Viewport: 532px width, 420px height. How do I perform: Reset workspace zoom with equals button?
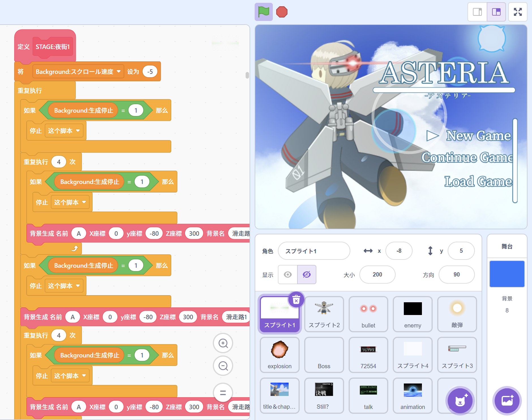click(223, 393)
